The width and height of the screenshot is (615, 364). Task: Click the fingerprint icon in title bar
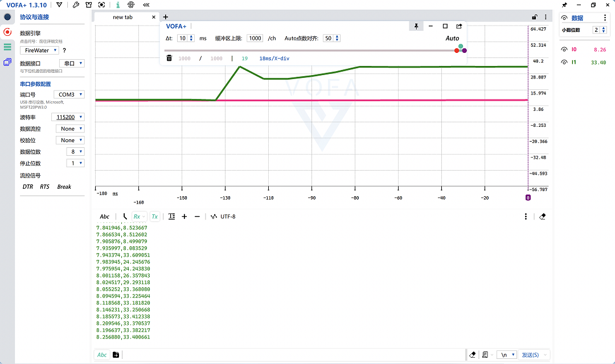pyautogui.click(x=131, y=5)
